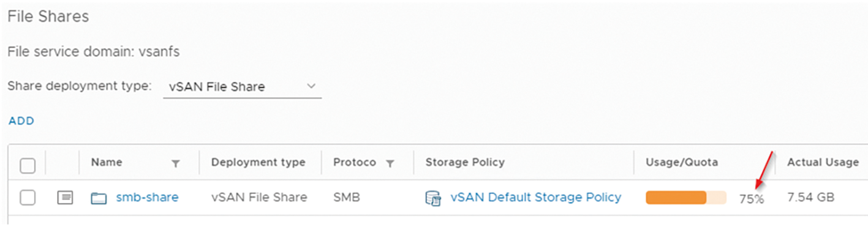The width and height of the screenshot is (868, 227).
Task: Click the storage policy icon
Action: pyautogui.click(x=433, y=198)
